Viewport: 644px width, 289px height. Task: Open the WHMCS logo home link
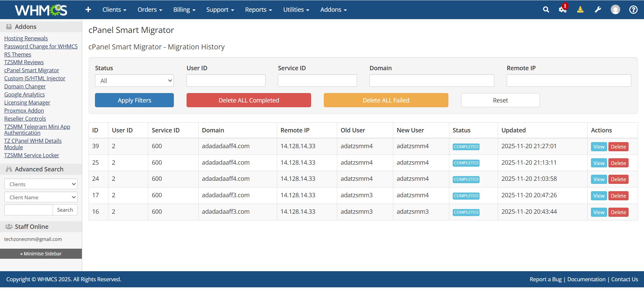(x=41, y=10)
